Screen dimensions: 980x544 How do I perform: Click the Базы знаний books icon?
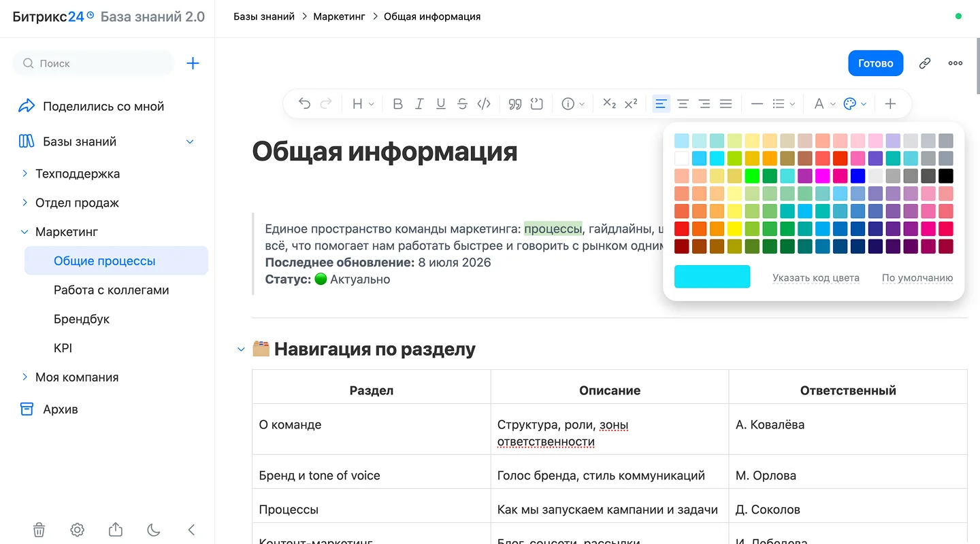[27, 141]
